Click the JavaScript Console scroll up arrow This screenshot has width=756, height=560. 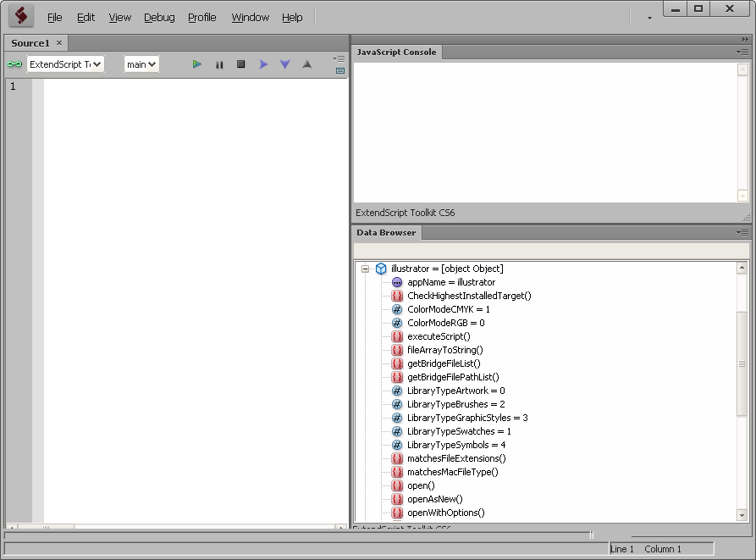tap(742, 70)
